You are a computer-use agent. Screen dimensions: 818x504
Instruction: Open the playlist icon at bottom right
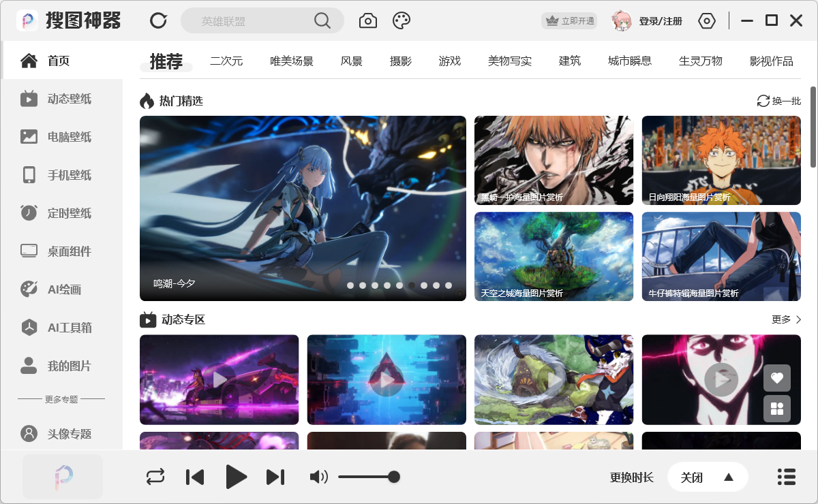coord(787,477)
